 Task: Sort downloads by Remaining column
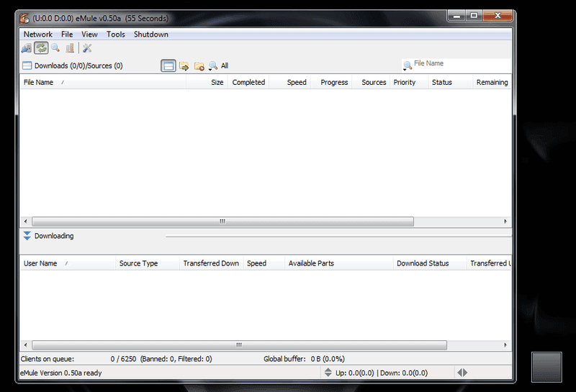[x=492, y=82]
